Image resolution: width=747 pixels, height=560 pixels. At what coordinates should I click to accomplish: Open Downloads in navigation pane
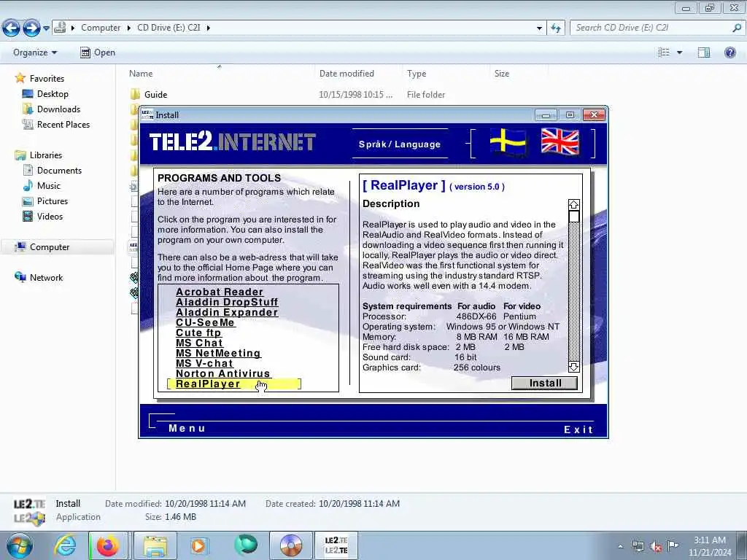58,109
